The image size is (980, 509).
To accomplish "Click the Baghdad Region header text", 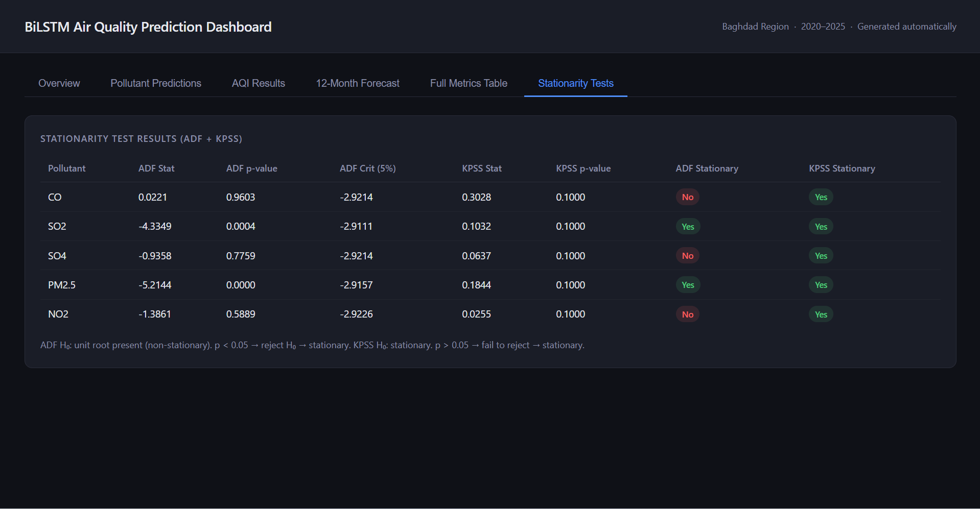I will point(755,27).
